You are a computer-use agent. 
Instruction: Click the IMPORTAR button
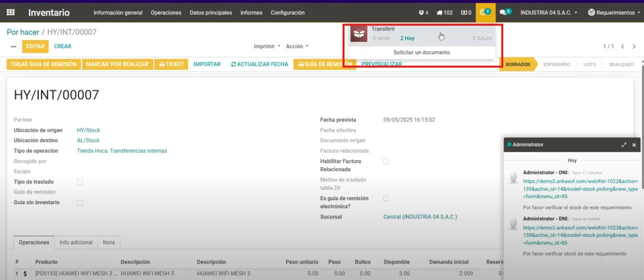point(207,64)
